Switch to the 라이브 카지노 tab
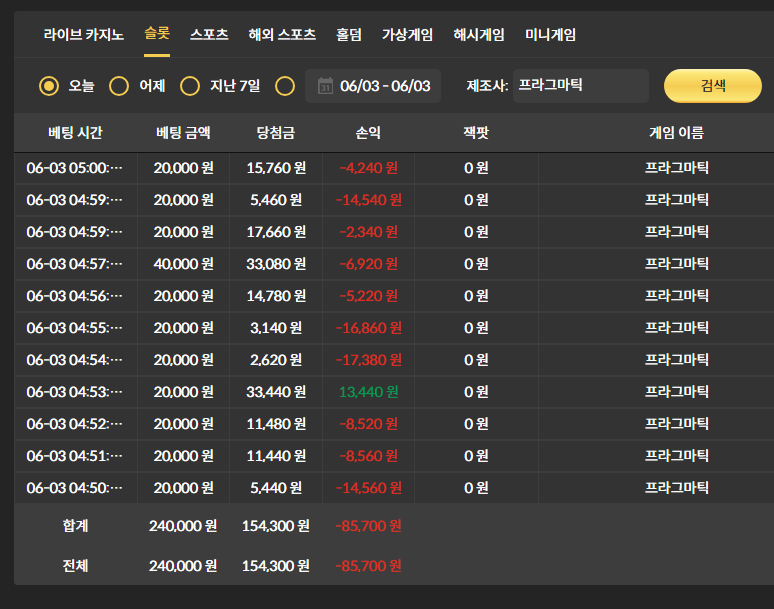 tap(83, 35)
